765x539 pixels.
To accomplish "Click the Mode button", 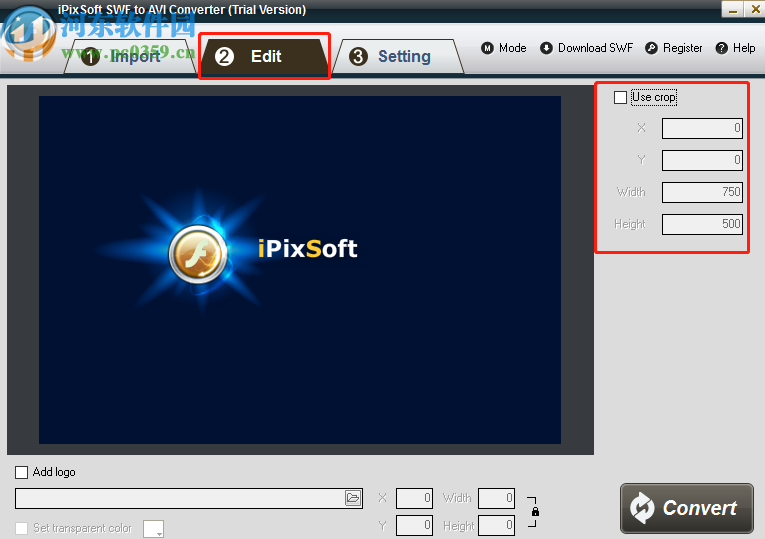I will (503, 48).
